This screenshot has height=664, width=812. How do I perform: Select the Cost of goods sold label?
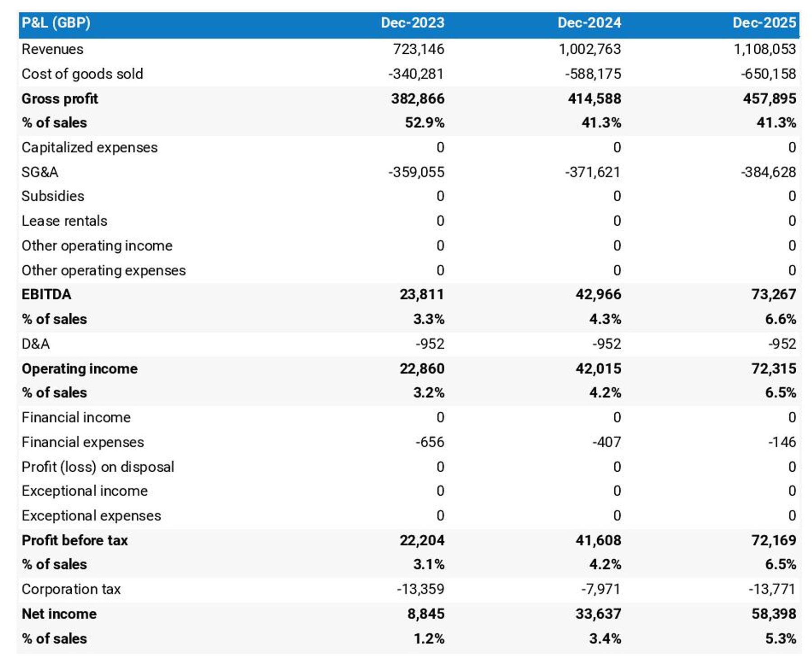(x=82, y=74)
